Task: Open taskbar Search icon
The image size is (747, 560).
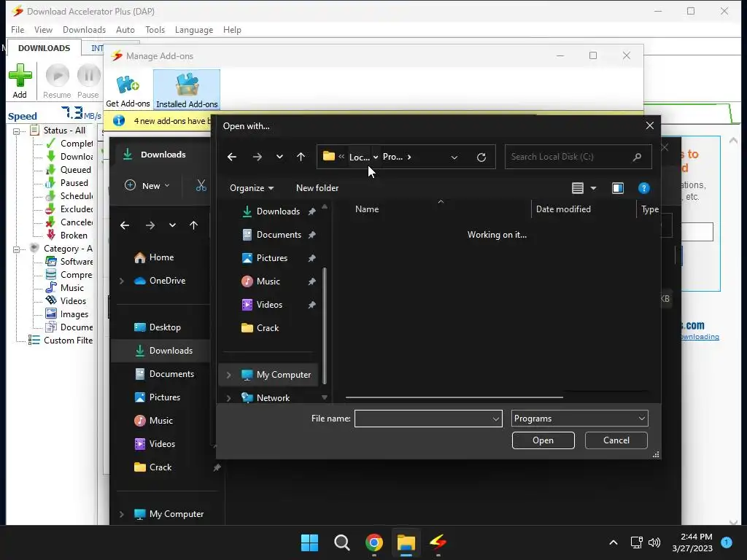Action: click(x=341, y=542)
